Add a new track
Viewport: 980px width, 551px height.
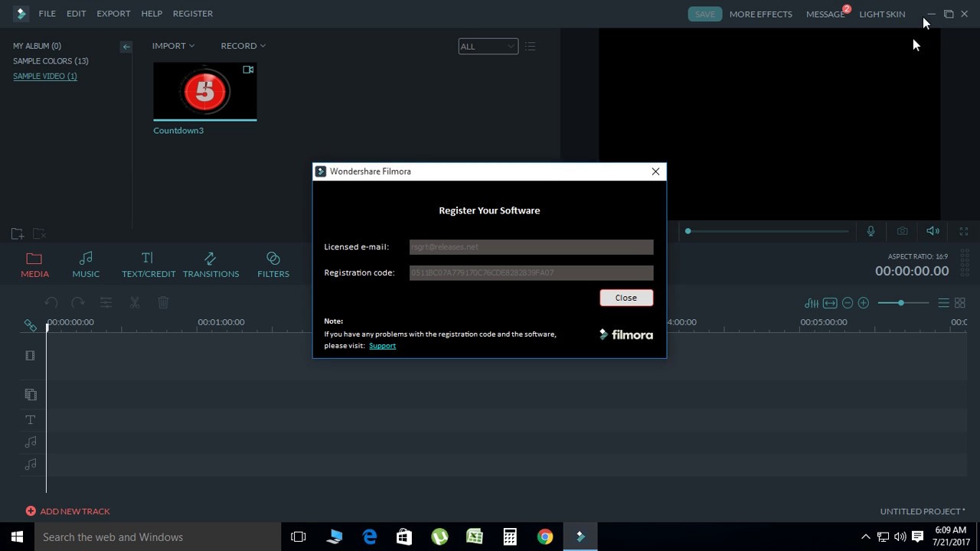67,511
